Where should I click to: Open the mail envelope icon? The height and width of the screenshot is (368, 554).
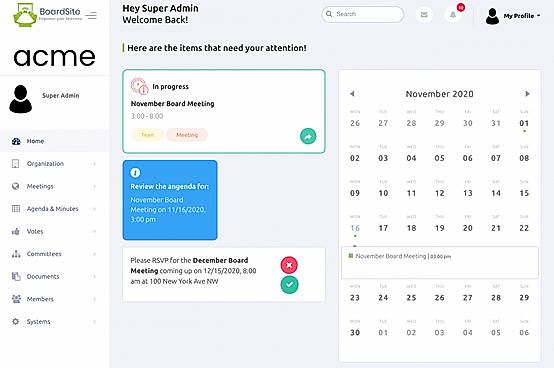(424, 15)
